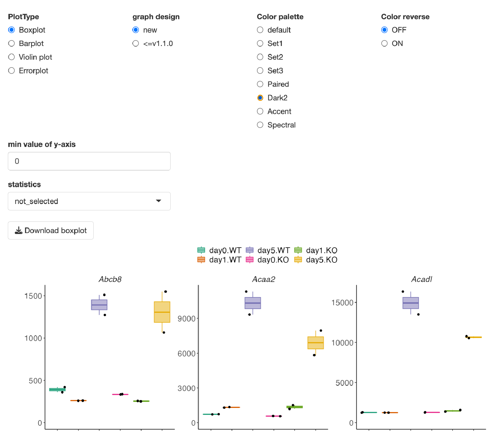
Task: Click the day5.WT legend box icon
Action: pyautogui.click(x=250, y=250)
